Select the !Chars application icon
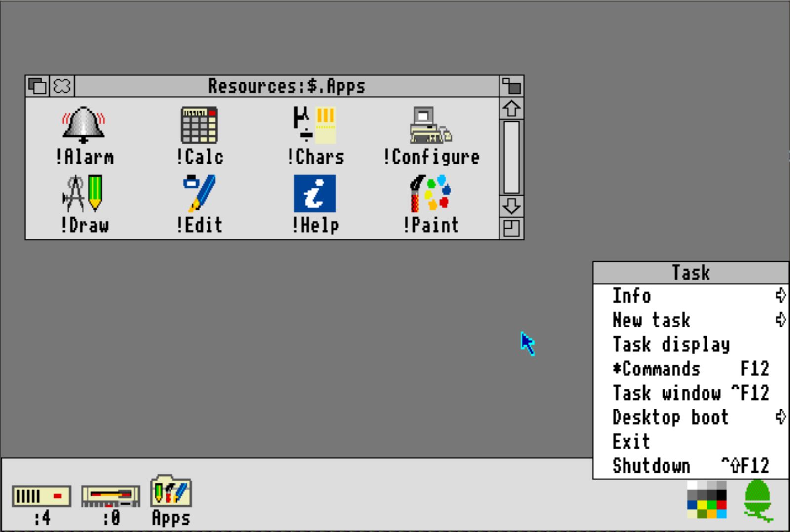Screen dimensions: 790x532 315,124
